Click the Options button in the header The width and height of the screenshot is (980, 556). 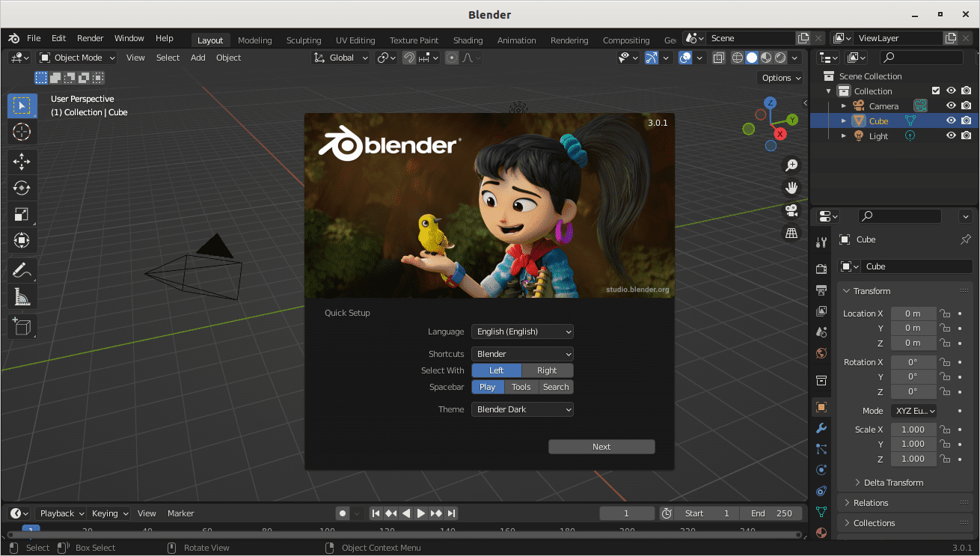pos(780,77)
